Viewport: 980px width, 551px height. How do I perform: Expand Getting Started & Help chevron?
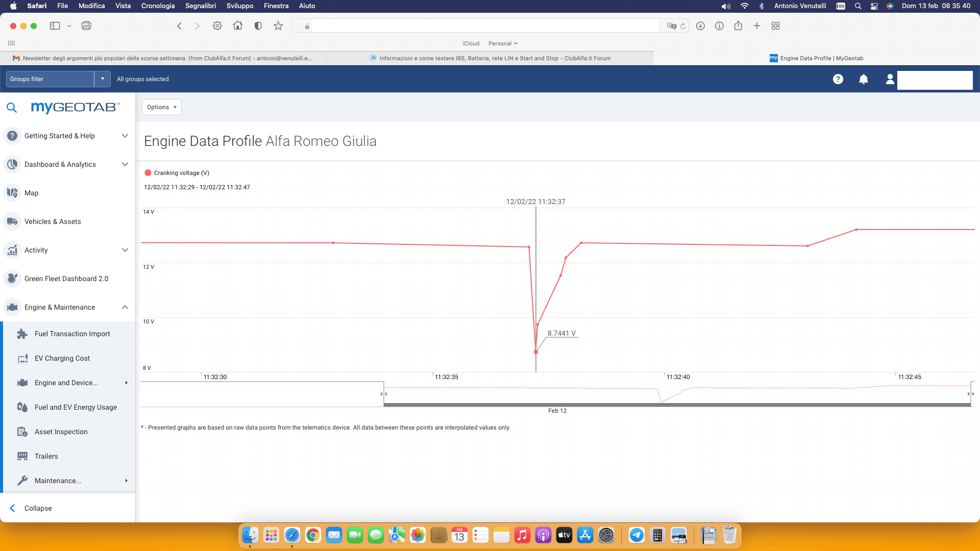[x=125, y=136]
